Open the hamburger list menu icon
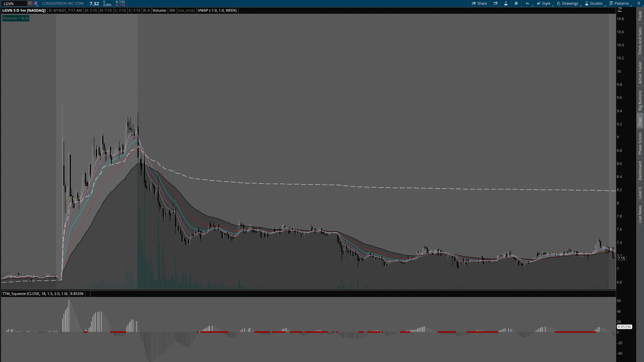The height and width of the screenshot is (362, 644). pyautogui.click(x=638, y=3)
